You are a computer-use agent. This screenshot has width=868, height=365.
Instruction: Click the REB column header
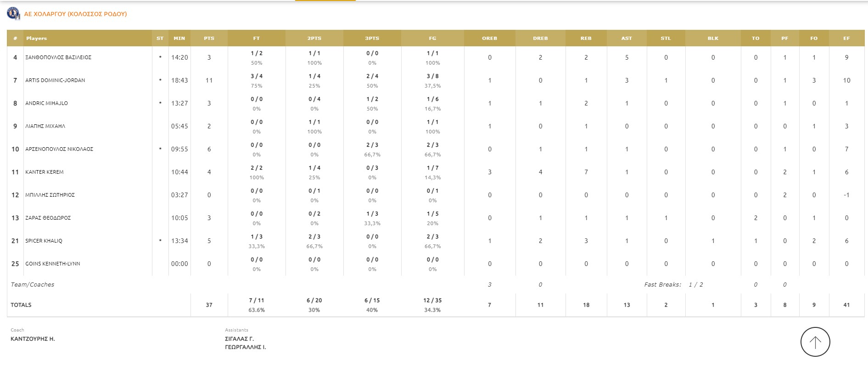tap(586, 39)
